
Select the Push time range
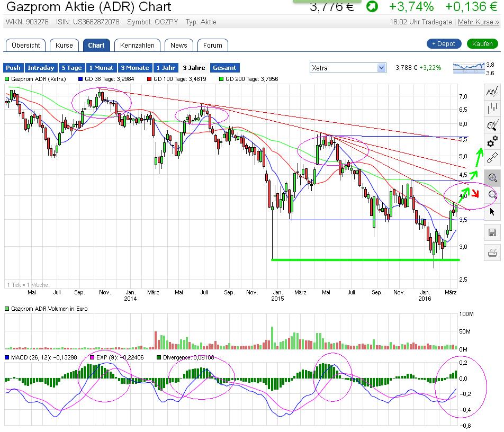13,68
